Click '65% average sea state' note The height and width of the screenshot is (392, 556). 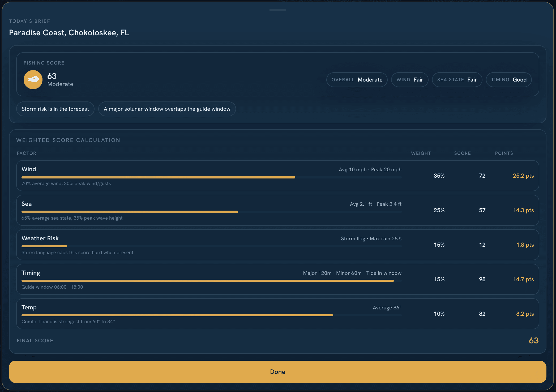point(72,218)
